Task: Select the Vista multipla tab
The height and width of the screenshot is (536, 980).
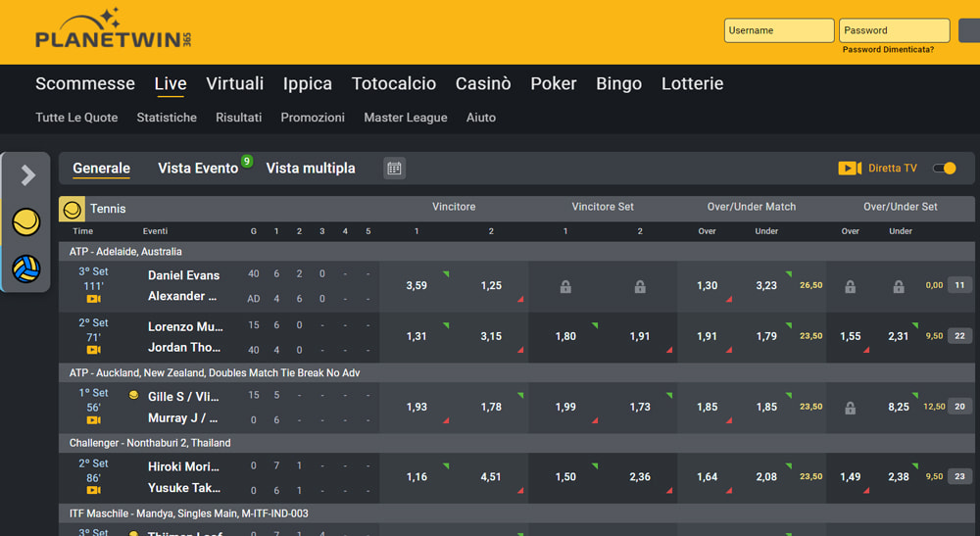Action: point(311,168)
